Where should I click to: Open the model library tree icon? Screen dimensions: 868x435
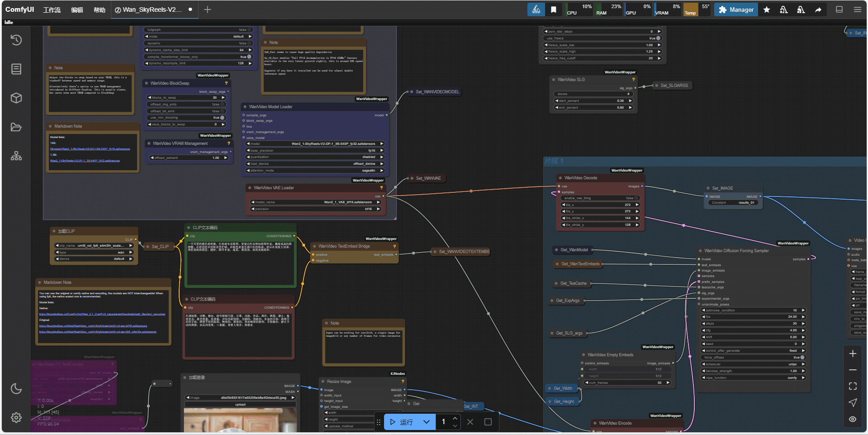click(16, 156)
